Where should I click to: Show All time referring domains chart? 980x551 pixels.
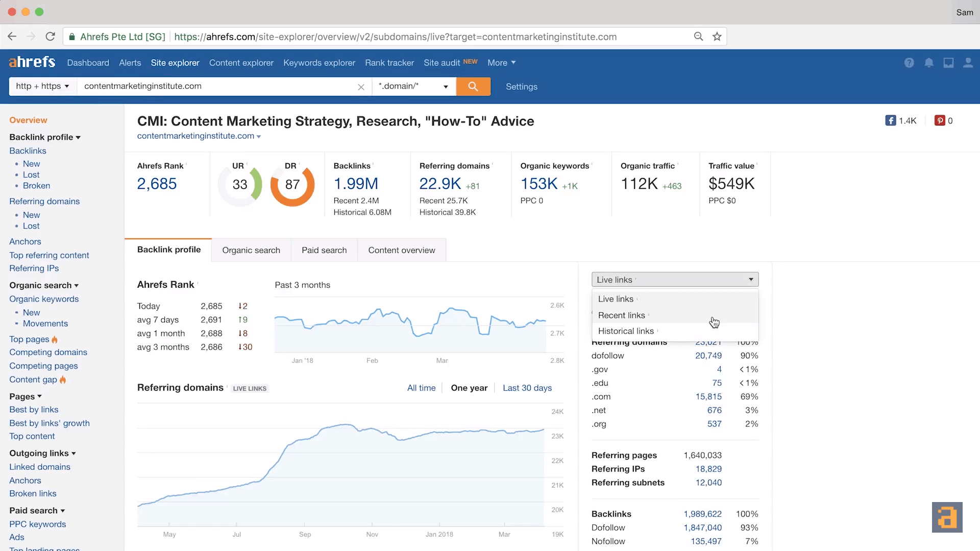click(421, 388)
